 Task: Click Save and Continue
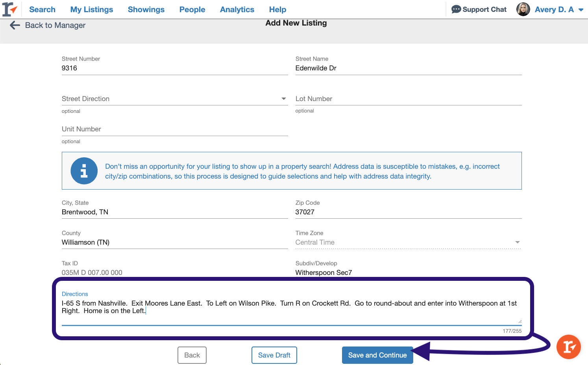377,355
